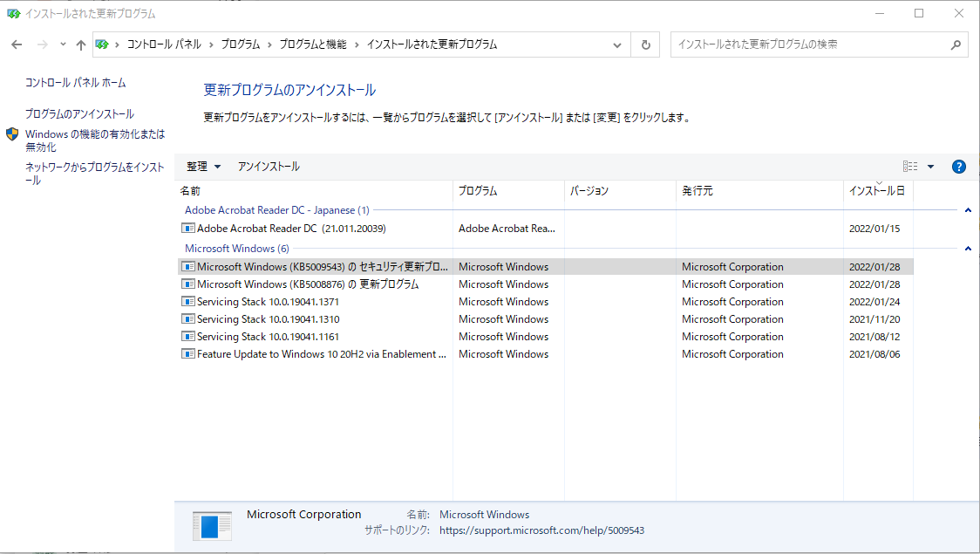The width and height of the screenshot is (980, 554).
Task: Expand chevron after コントロール パネル breadcrumb
Action: [x=211, y=44]
